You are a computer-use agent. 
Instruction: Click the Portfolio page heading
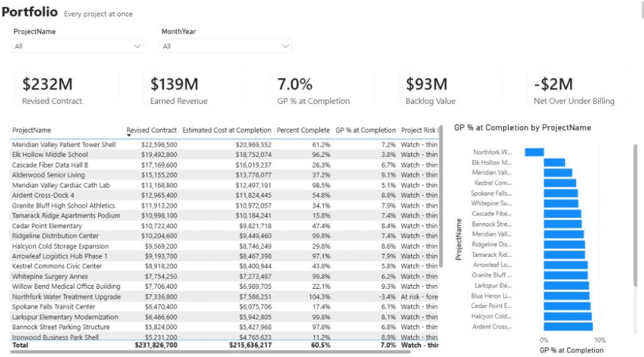click(29, 12)
